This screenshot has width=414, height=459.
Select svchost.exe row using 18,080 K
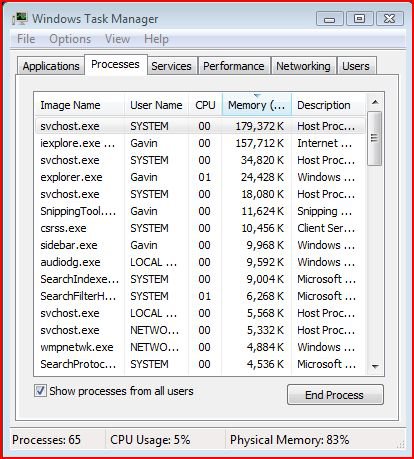pos(200,194)
